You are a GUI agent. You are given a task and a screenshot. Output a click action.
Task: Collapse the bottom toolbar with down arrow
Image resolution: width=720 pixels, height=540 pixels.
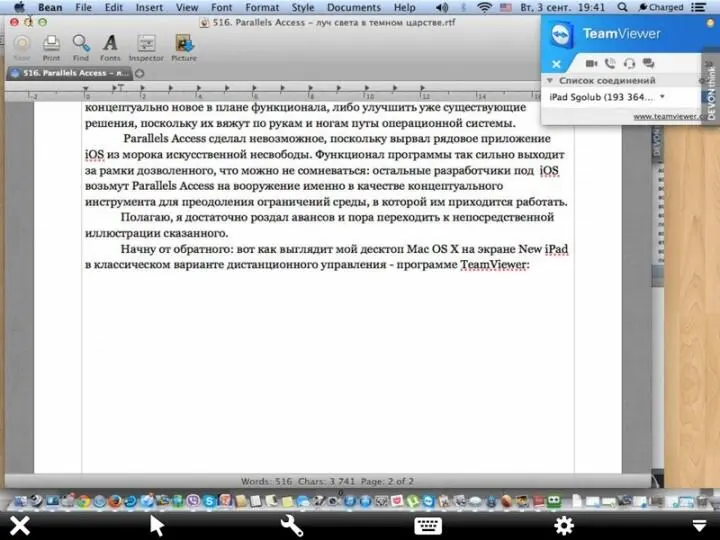(x=699, y=526)
